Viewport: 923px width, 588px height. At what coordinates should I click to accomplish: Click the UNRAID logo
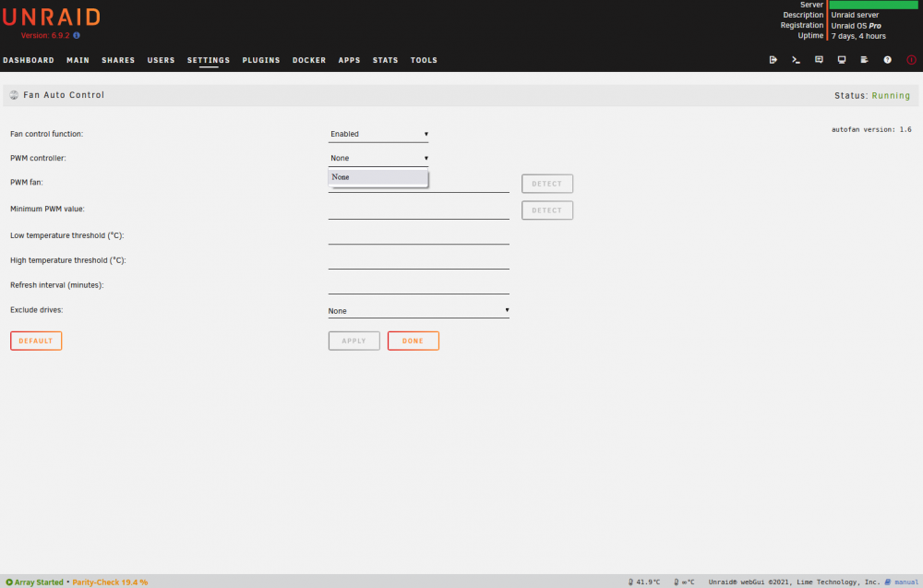51,17
